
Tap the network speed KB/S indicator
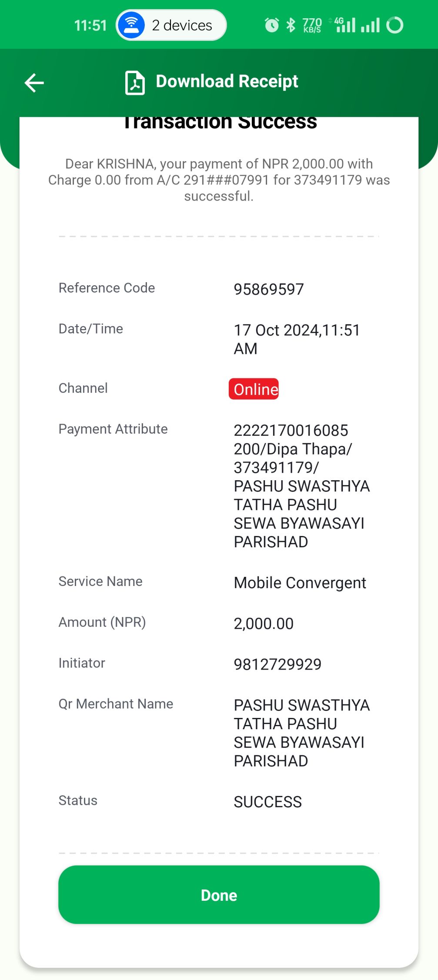point(312,25)
